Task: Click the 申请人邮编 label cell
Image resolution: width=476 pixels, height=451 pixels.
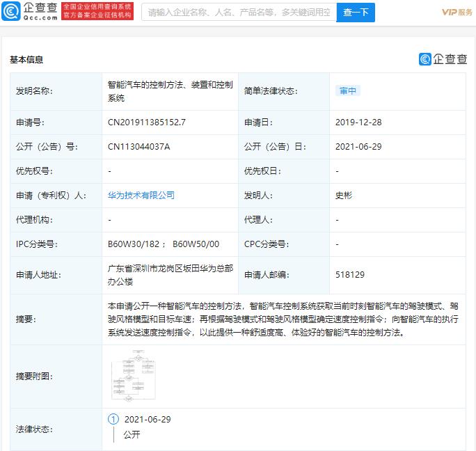Action: pyautogui.click(x=284, y=275)
